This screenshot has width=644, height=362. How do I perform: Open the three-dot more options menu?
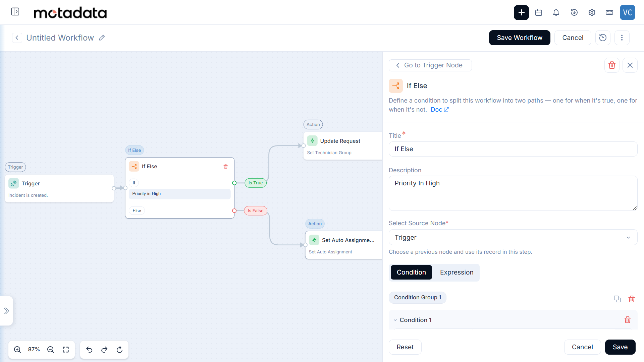(x=622, y=38)
